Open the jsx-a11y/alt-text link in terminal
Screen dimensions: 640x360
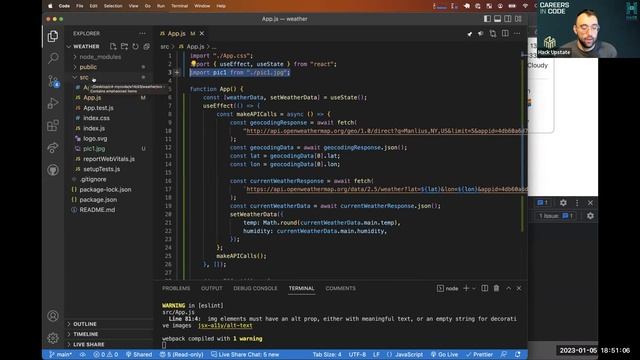pos(225,325)
